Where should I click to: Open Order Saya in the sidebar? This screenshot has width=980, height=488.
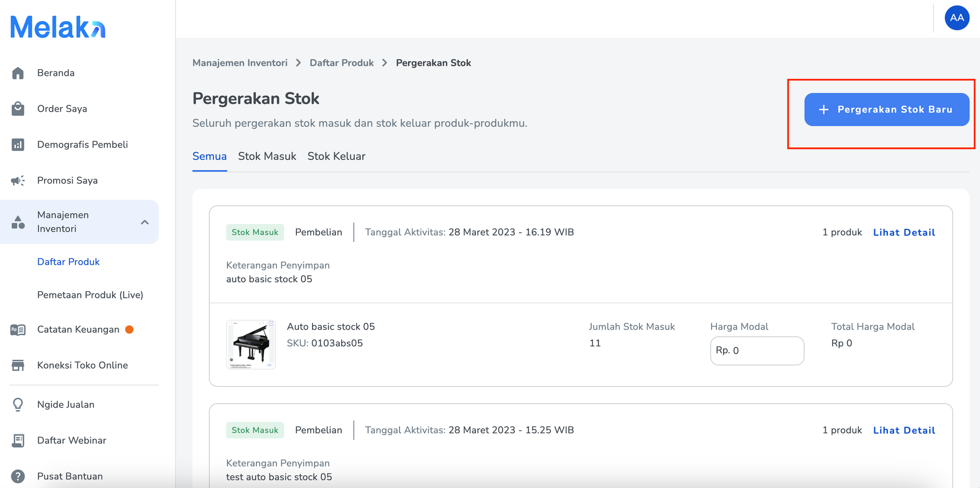[x=62, y=109]
